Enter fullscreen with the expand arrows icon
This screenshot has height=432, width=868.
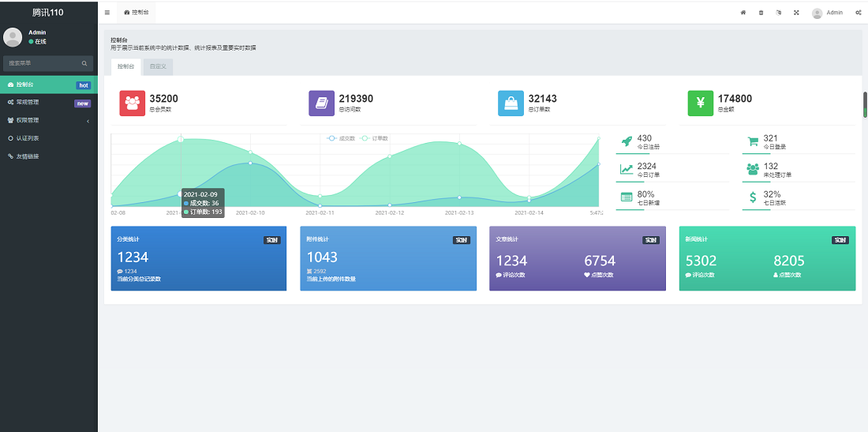click(796, 13)
